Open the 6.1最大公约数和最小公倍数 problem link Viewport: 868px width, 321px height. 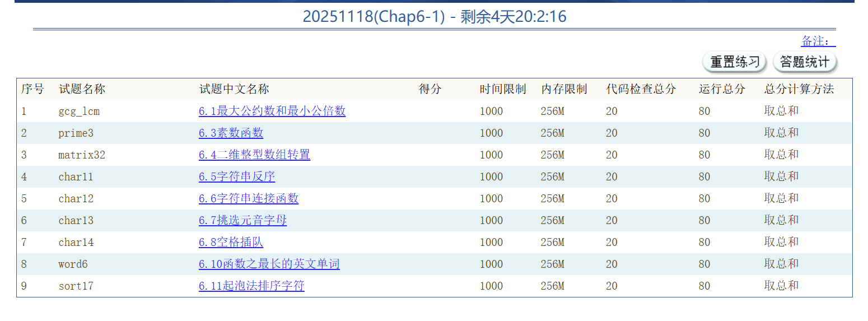[272, 111]
